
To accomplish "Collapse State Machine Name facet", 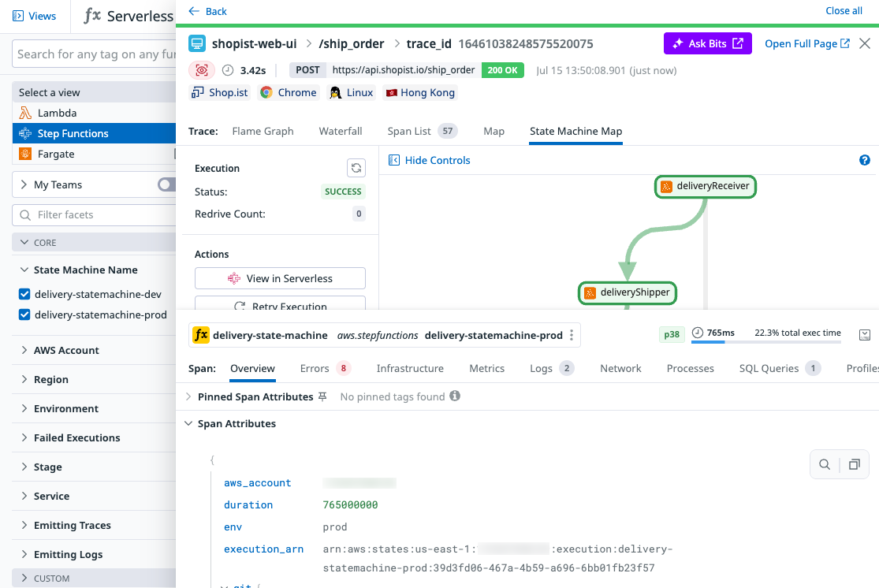I will point(24,270).
